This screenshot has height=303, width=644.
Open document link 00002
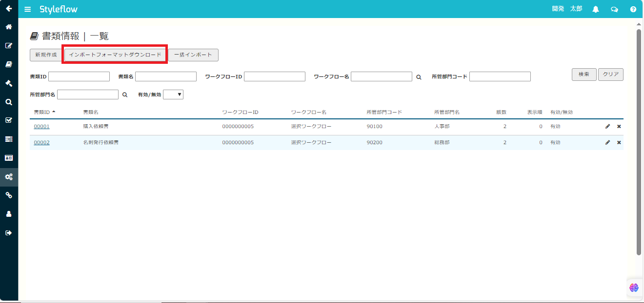coord(41,143)
